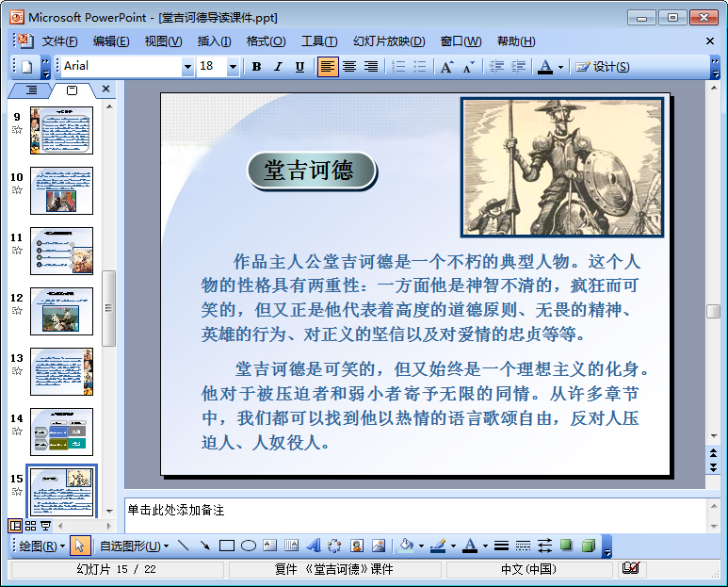Open the 绘图(R) draw menu

point(41,546)
